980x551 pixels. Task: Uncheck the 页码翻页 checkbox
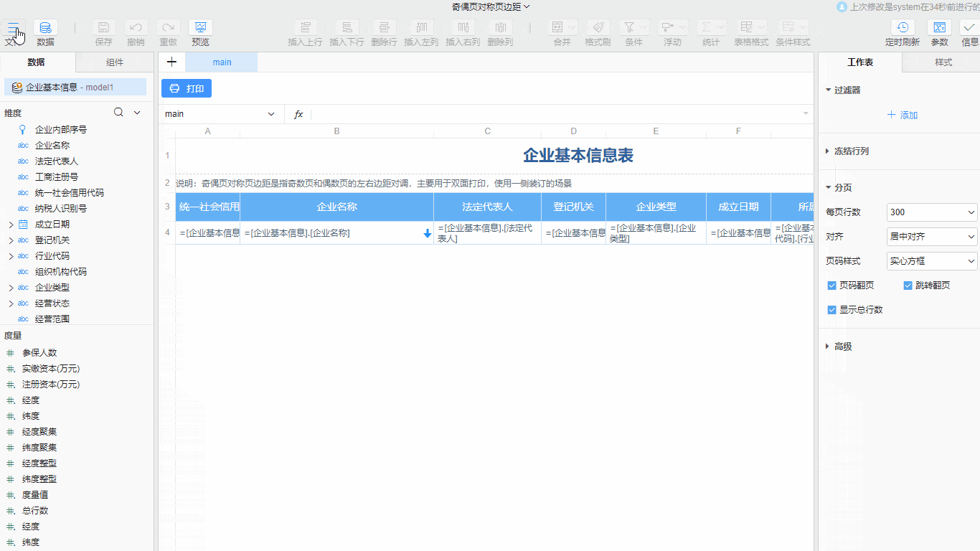[831, 285]
